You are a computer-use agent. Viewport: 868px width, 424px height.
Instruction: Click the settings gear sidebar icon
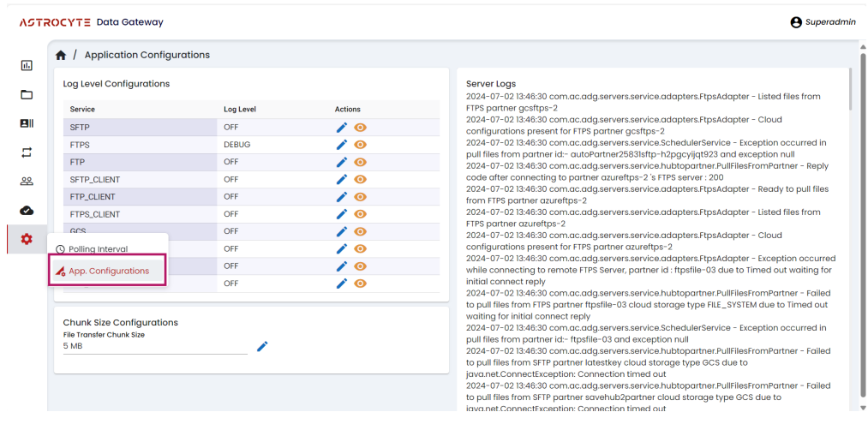(27, 239)
